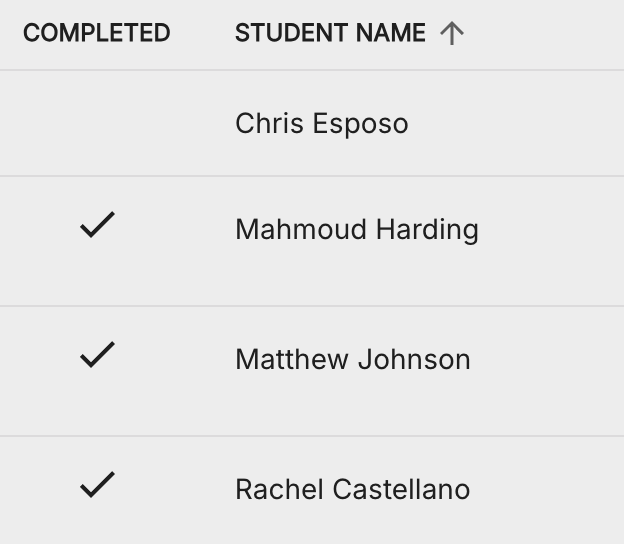The height and width of the screenshot is (544, 624).
Task: Mark Chris Esposo's empty completed cell
Action: pyautogui.click(x=98, y=123)
